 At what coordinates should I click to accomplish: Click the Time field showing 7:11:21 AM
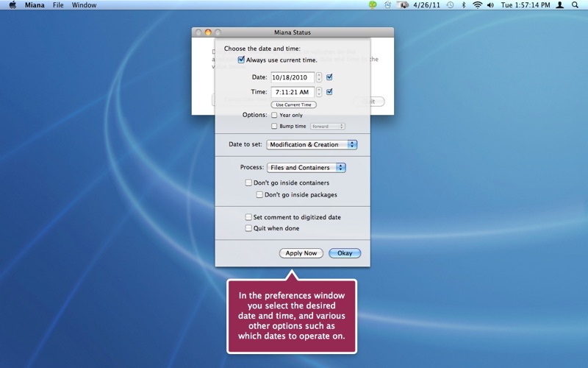tap(293, 92)
